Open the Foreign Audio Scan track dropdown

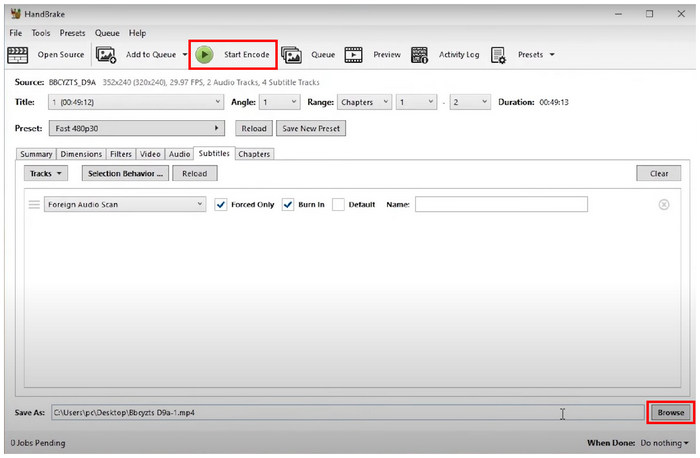click(x=125, y=204)
